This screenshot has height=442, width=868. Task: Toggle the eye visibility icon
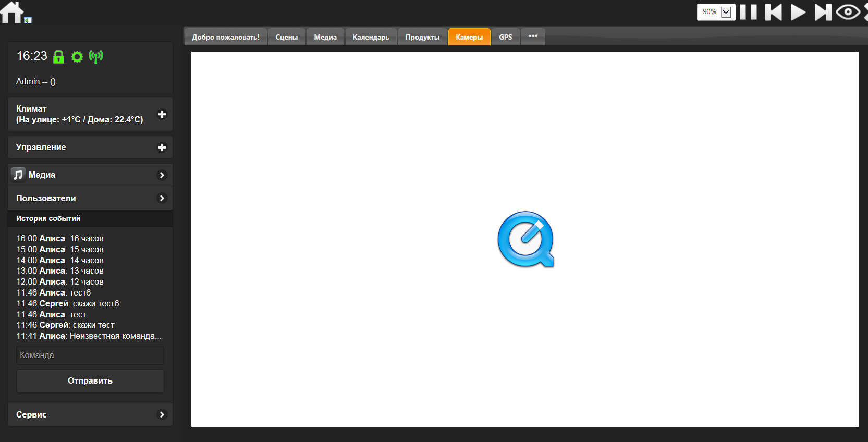[x=848, y=12]
